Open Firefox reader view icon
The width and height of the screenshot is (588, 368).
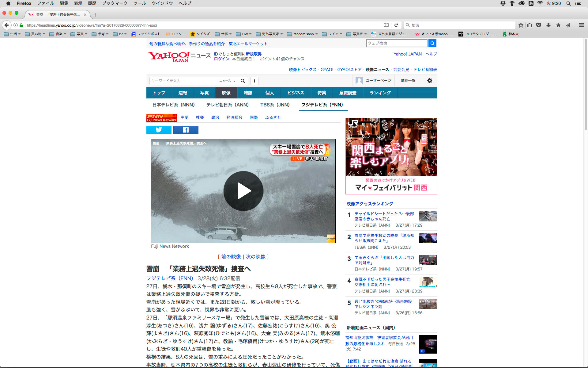click(x=386, y=25)
